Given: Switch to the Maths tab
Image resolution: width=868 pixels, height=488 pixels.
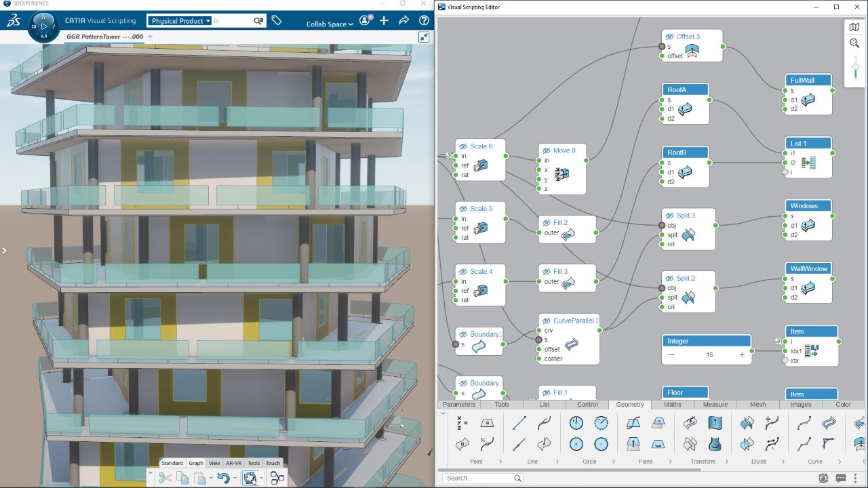Looking at the screenshot, I should point(672,405).
